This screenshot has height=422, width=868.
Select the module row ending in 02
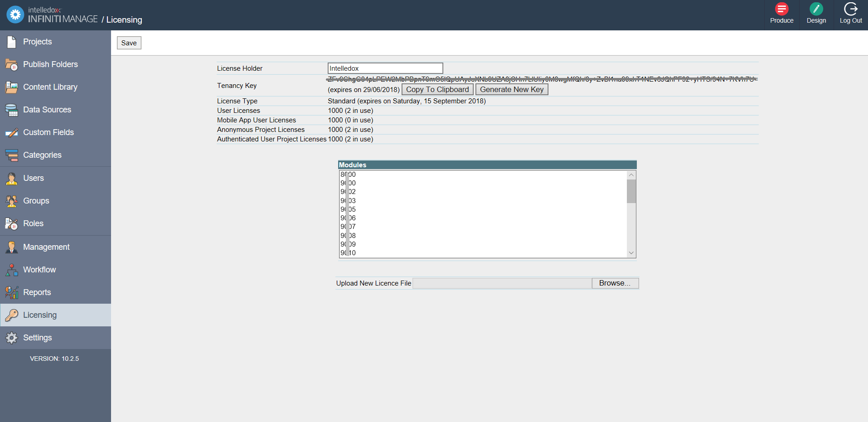(483, 192)
